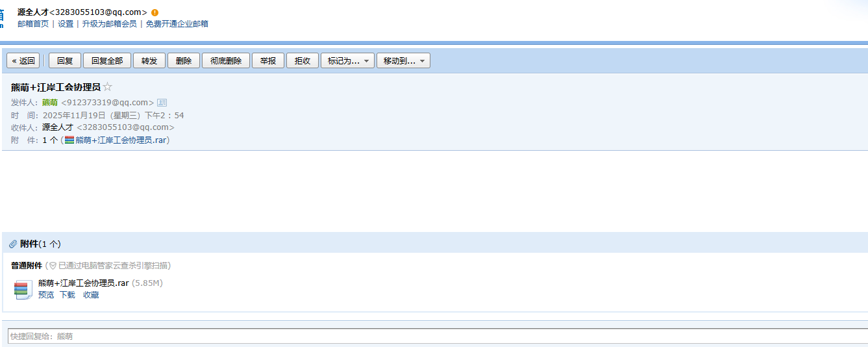Focus the quick reply input field

[435, 336]
